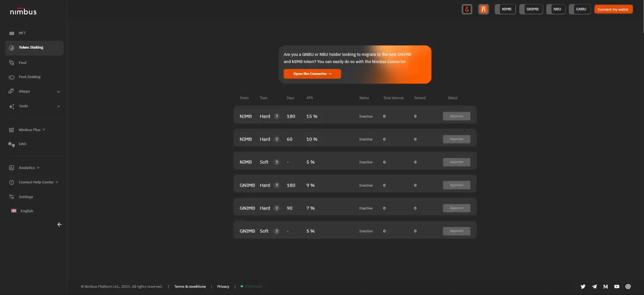This screenshot has height=295, width=644.
Task: Click the GNIMB token logo in header
Action: click(x=467, y=9)
